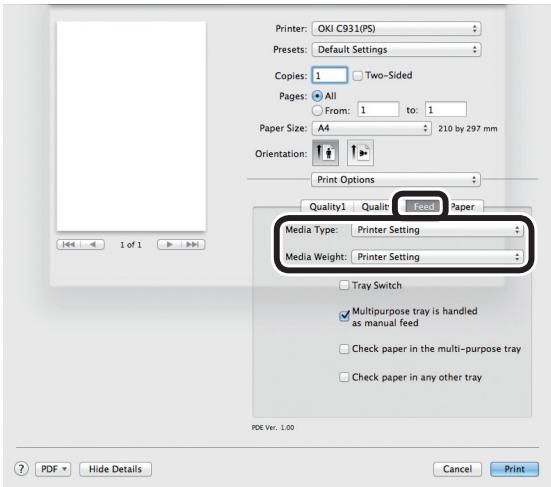Select the All pages radio button
Viewport: 551px width, 487px height.
pyautogui.click(x=317, y=96)
